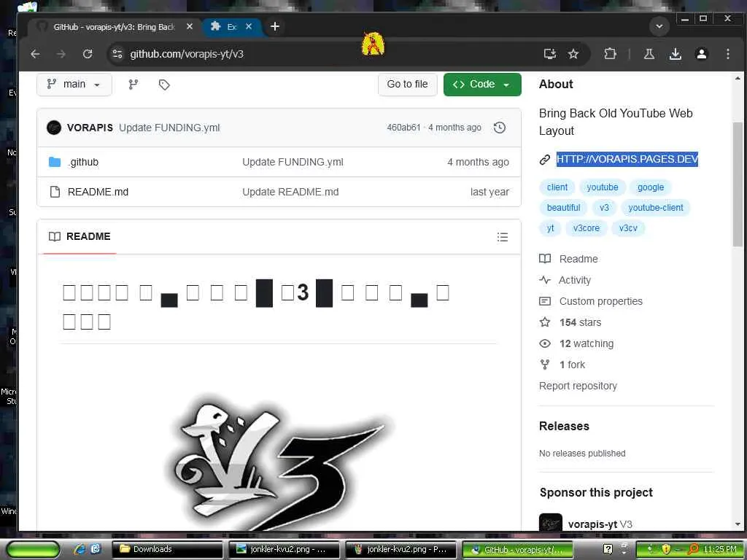Switch to Downloads taskbar window

[167, 550]
